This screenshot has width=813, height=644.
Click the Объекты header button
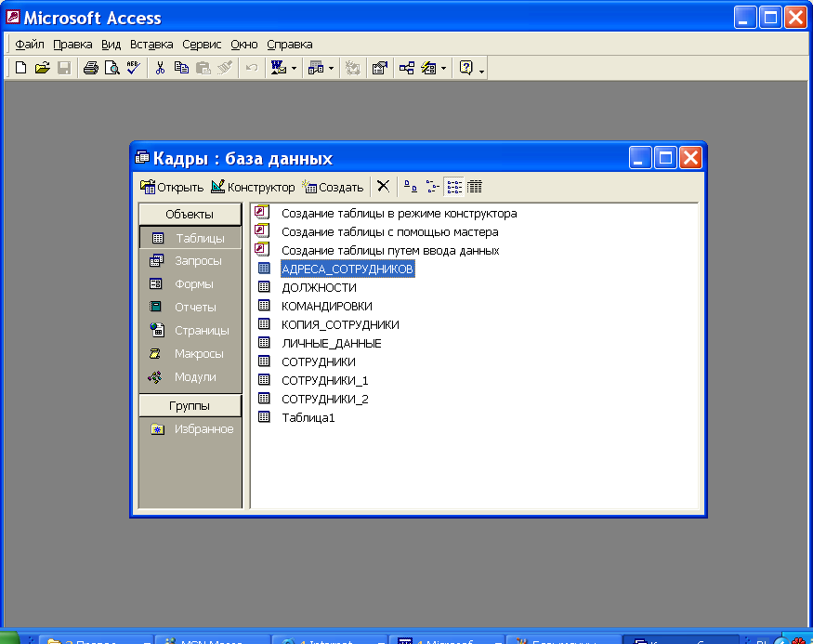pos(190,214)
